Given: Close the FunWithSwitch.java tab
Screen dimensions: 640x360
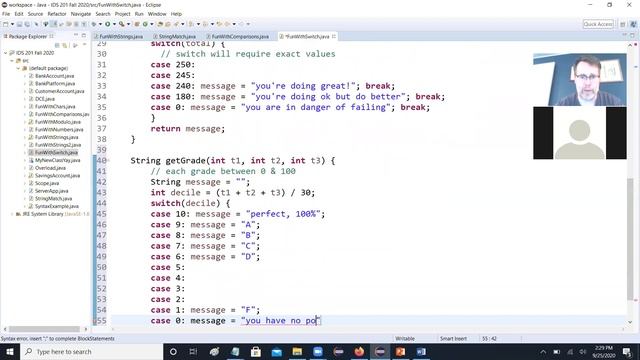Looking at the screenshot, I should pyautogui.click(x=334, y=36).
